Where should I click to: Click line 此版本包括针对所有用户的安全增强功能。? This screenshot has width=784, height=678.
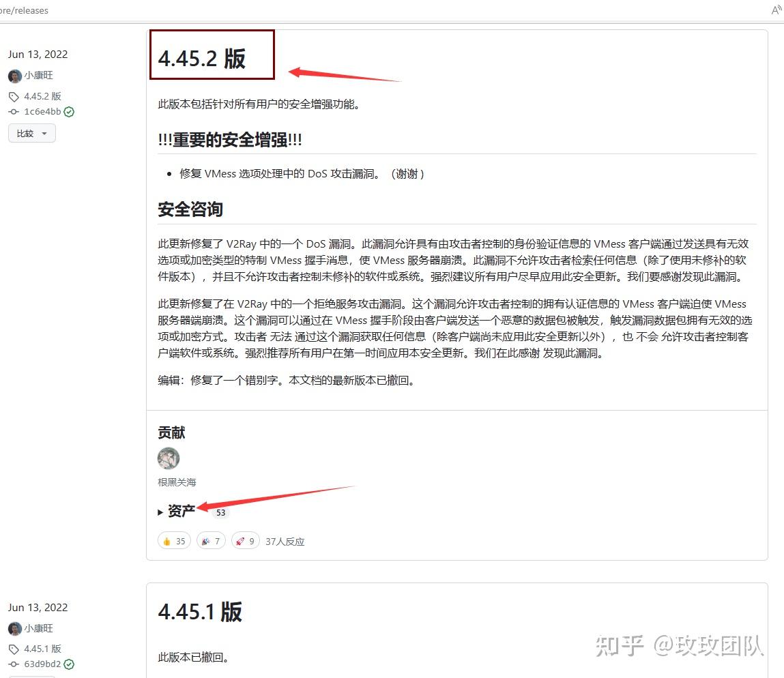pos(259,104)
